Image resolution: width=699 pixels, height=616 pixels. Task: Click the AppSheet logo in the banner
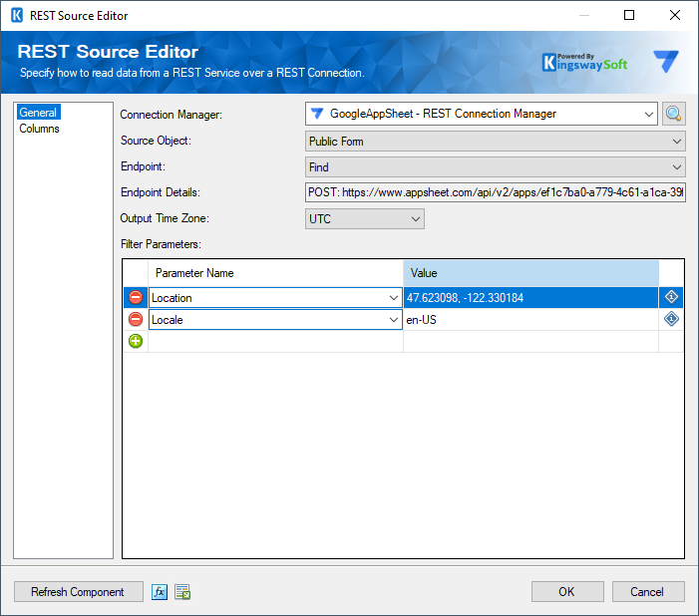coord(666,61)
